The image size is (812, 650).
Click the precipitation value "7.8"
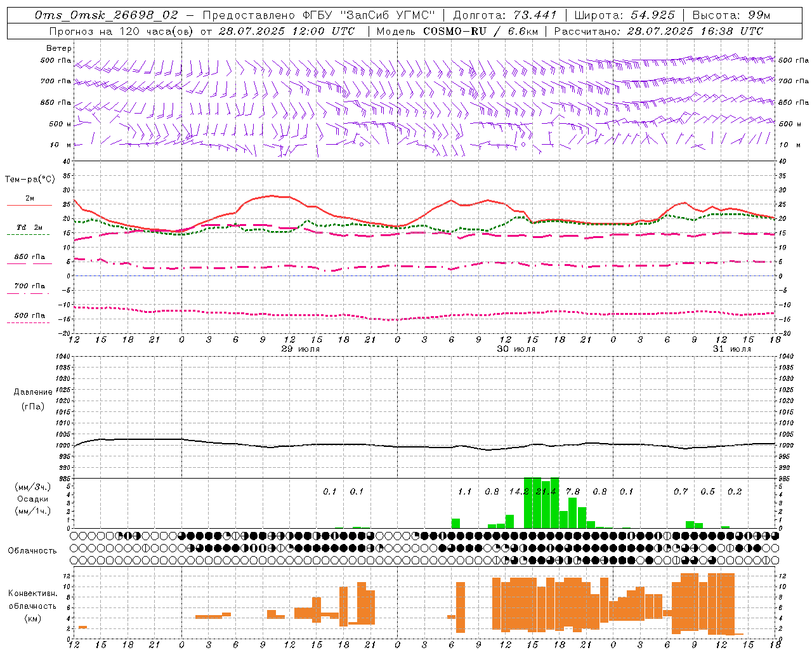click(573, 492)
